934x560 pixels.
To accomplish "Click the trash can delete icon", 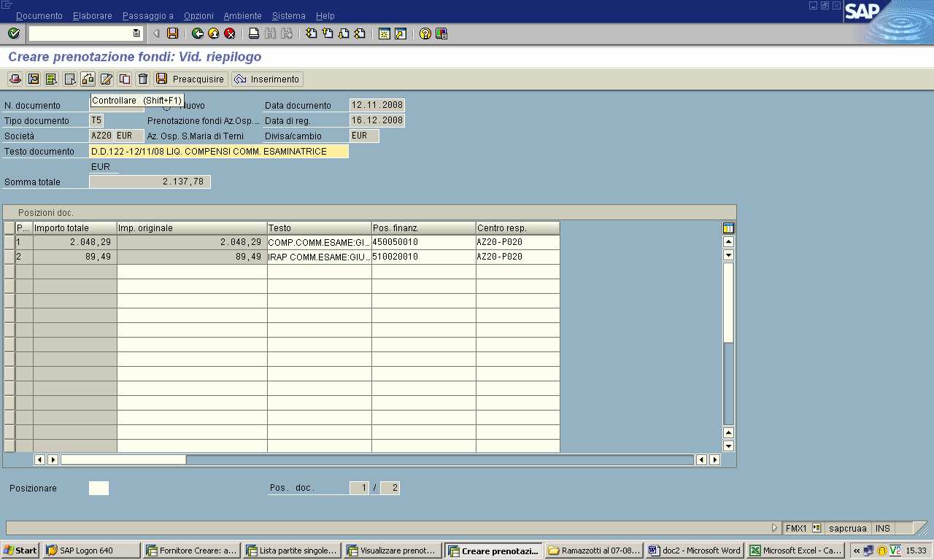I will point(143,79).
